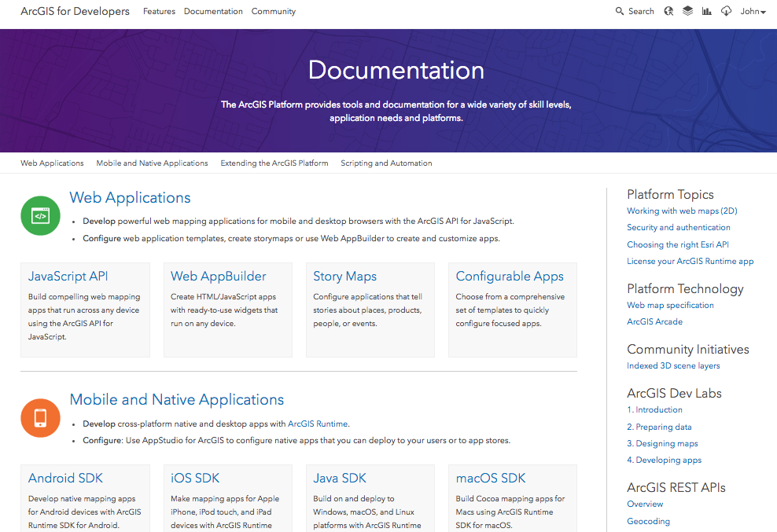Click the orange mobile device icon
777x532 pixels.
40,417
